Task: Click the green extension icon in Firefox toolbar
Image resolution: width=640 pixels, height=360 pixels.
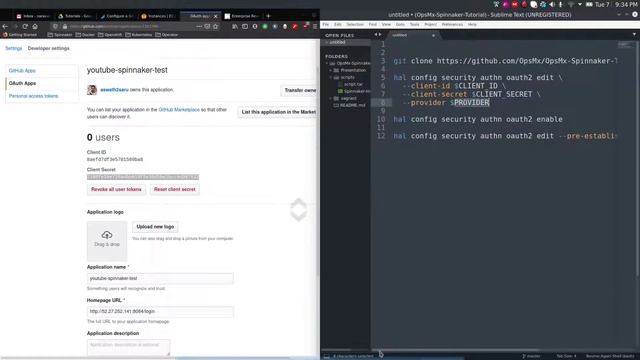Action: pos(264,27)
